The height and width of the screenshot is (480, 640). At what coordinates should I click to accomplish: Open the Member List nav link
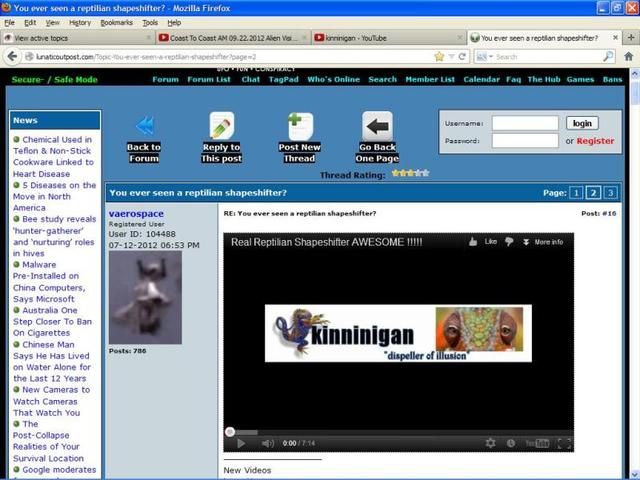pyautogui.click(x=430, y=79)
